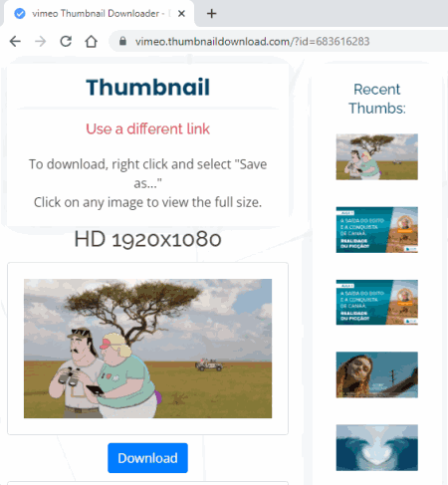Close the vimeo Thumbnail Downloader tab
This screenshot has height=485, width=448.
coord(181,14)
